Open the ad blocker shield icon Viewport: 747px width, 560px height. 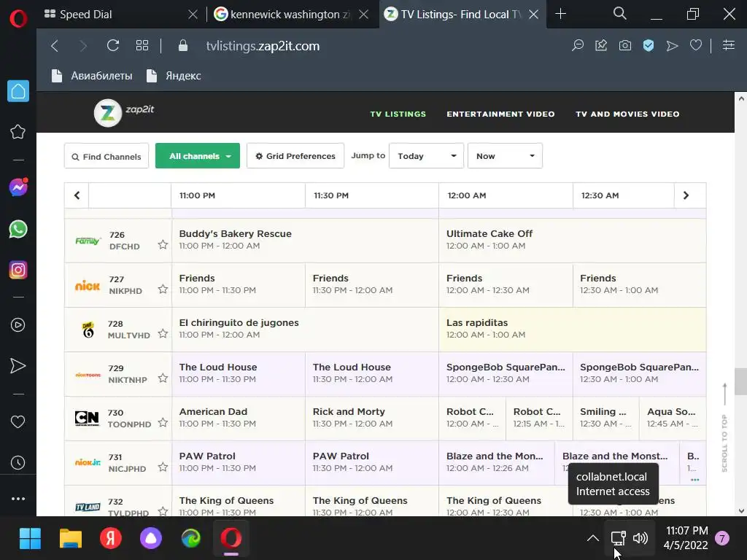point(649,46)
